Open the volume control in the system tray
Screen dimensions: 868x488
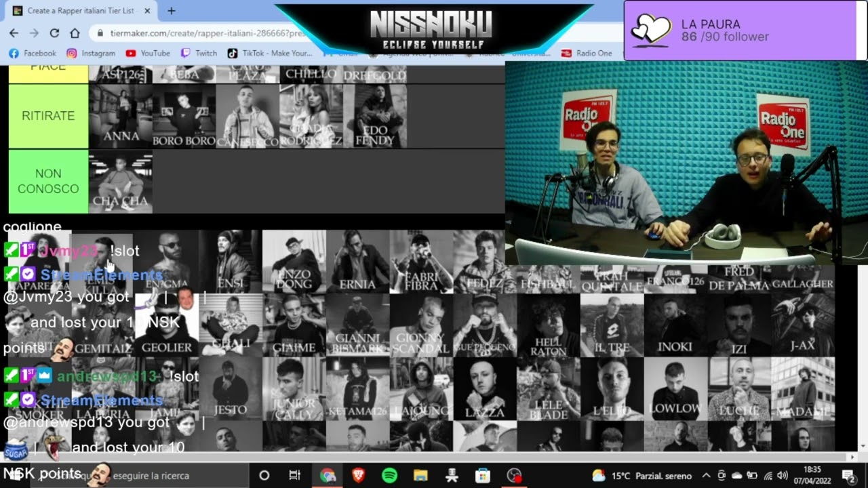click(783, 475)
